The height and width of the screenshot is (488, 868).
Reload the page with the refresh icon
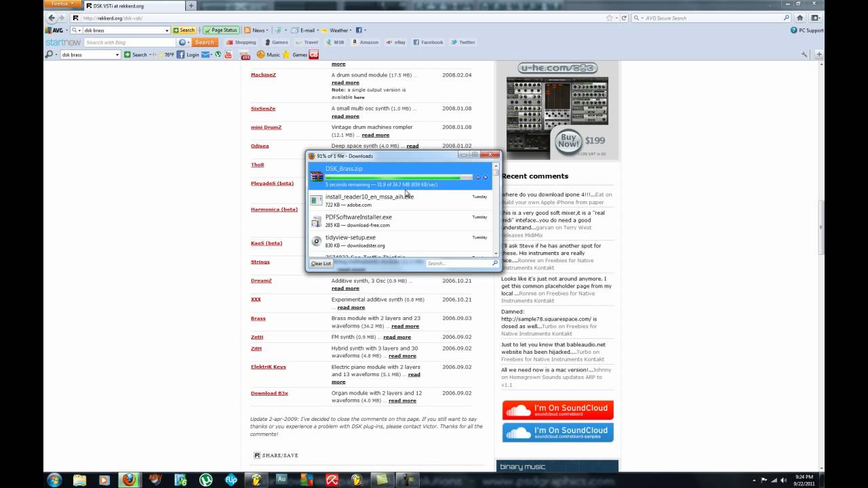(x=624, y=18)
